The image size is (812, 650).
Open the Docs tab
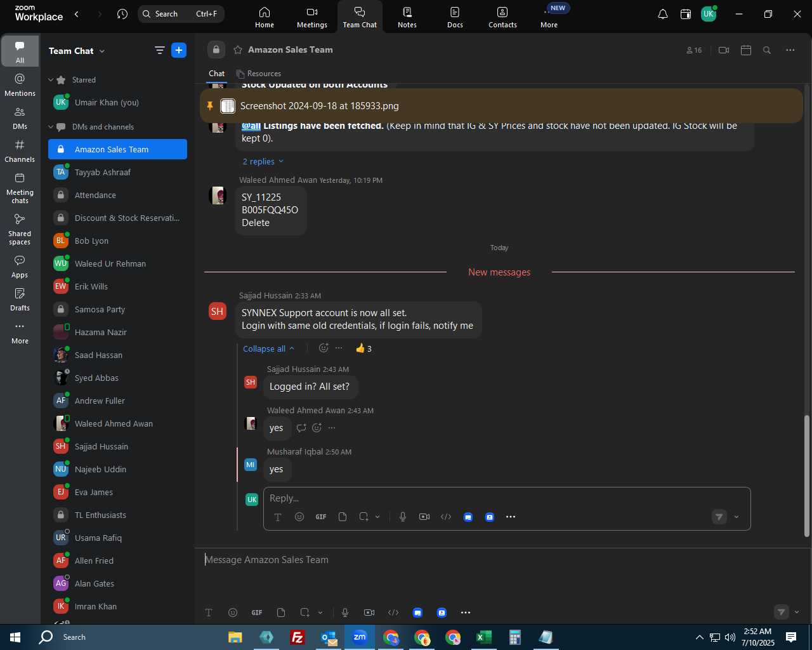tap(455, 17)
